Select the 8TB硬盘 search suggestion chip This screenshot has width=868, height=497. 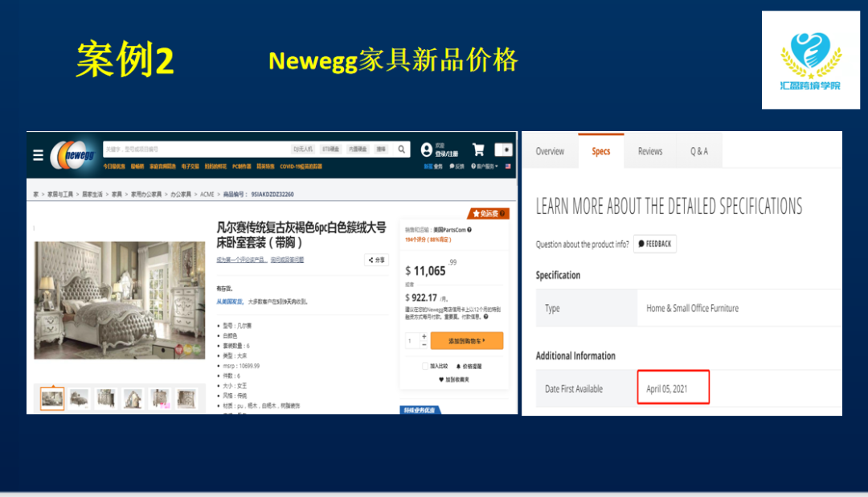click(x=330, y=149)
